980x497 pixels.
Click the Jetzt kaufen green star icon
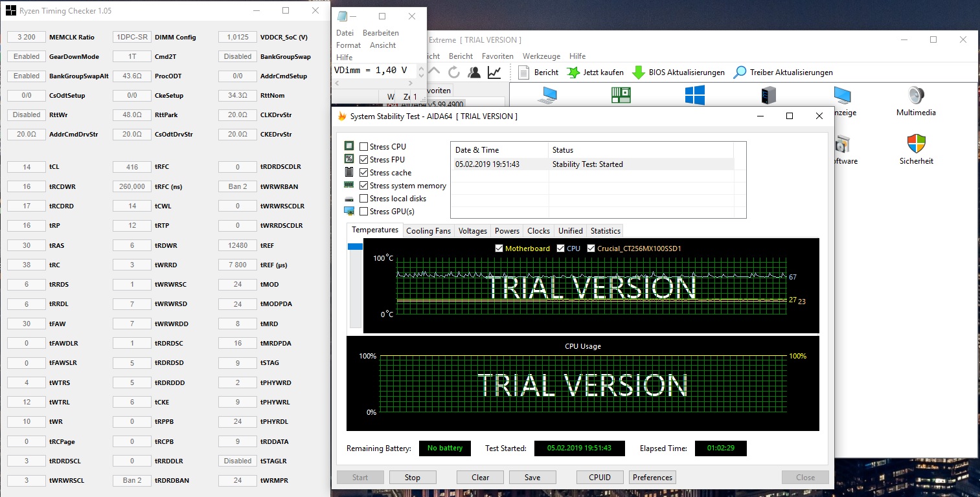tap(573, 72)
